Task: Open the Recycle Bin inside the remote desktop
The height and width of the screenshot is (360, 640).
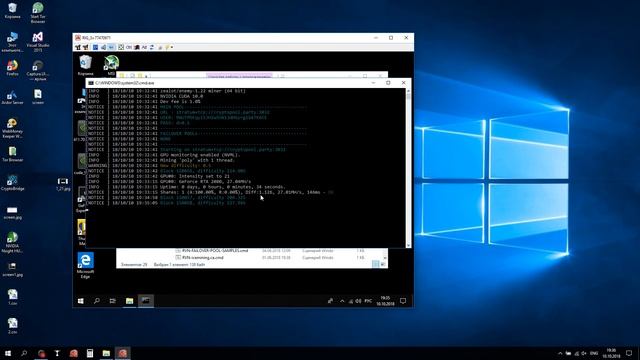Action: [85, 65]
